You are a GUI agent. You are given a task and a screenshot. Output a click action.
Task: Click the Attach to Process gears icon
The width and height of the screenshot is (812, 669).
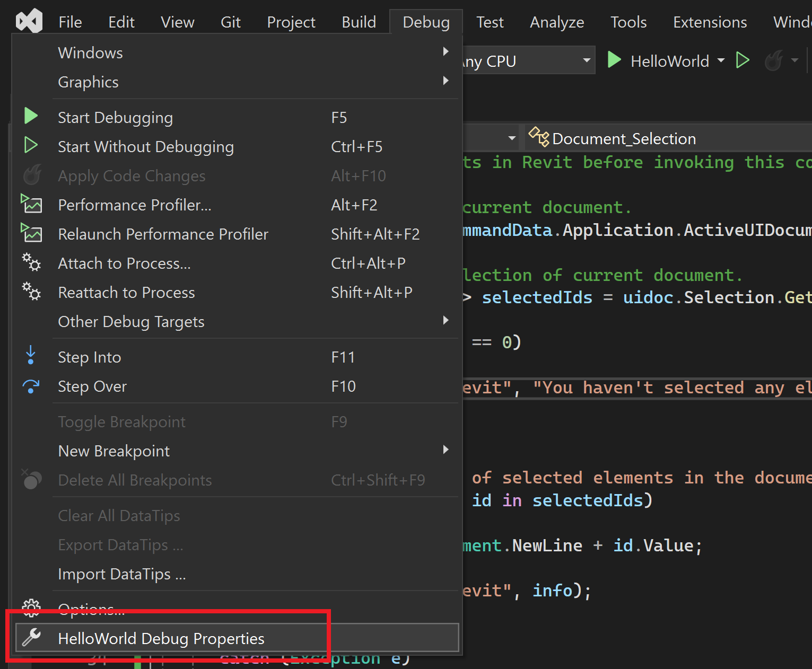(x=31, y=262)
